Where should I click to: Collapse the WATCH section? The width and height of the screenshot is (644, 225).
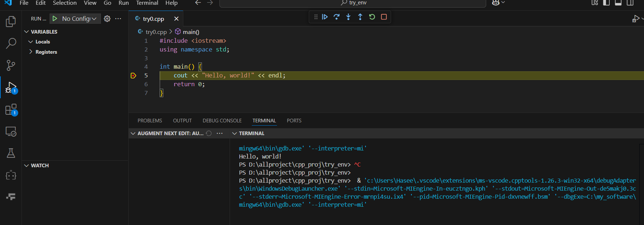click(26, 165)
